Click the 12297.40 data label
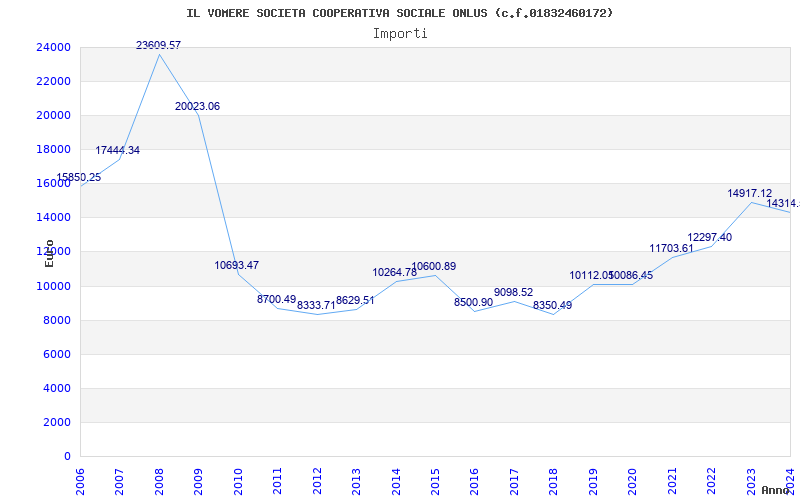Viewport: 800px width, 500px height. coord(710,237)
